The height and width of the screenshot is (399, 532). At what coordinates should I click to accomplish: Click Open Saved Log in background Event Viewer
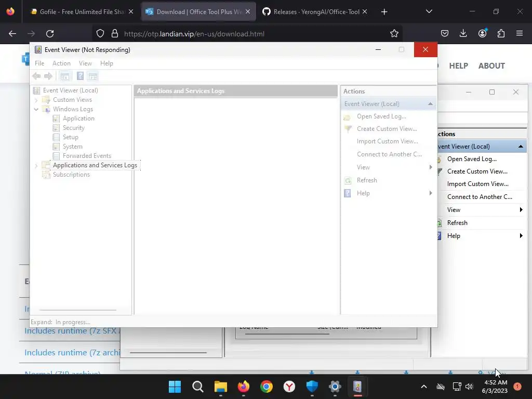tap(472, 159)
